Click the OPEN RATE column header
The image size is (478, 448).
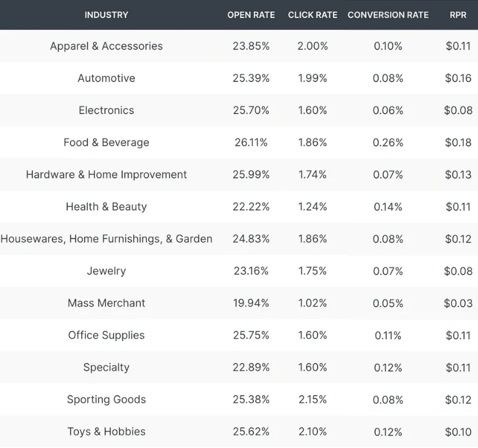[x=251, y=15]
